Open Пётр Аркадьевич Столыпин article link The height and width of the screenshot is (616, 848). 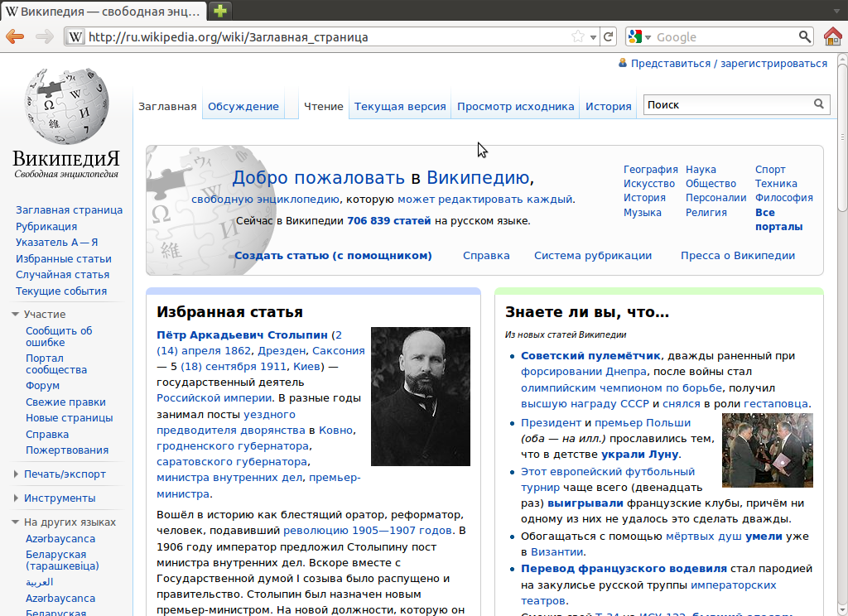tap(242, 334)
